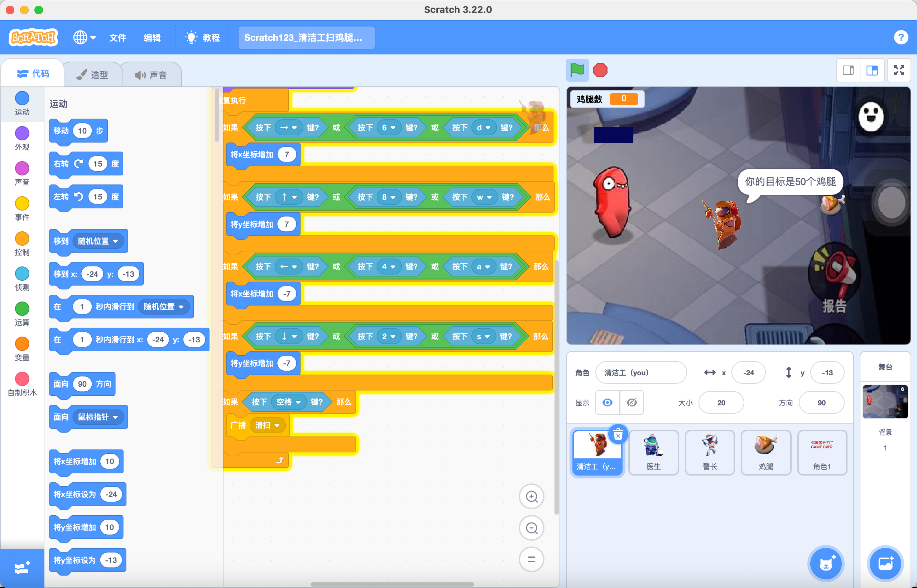Show the sprite with eye icon
The width and height of the screenshot is (917, 588).
click(x=608, y=403)
